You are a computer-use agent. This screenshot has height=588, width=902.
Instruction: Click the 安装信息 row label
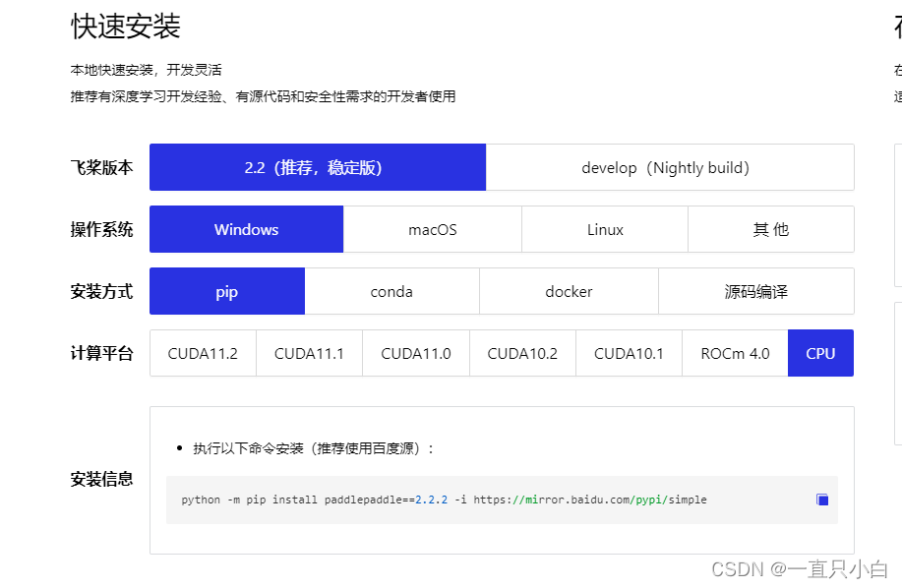(x=102, y=479)
